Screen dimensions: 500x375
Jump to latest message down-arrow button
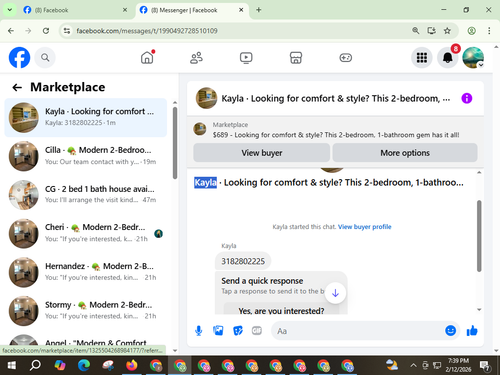coord(335,293)
